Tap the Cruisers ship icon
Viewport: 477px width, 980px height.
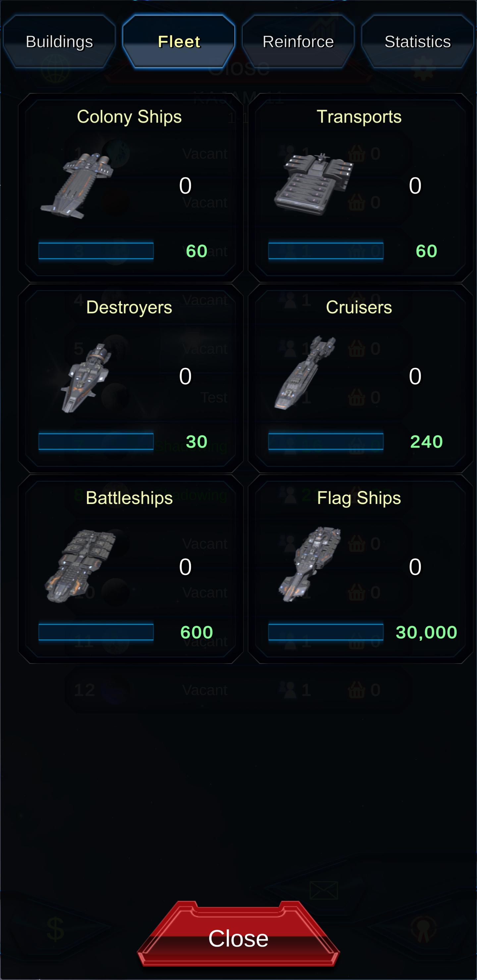click(x=304, y=372)
